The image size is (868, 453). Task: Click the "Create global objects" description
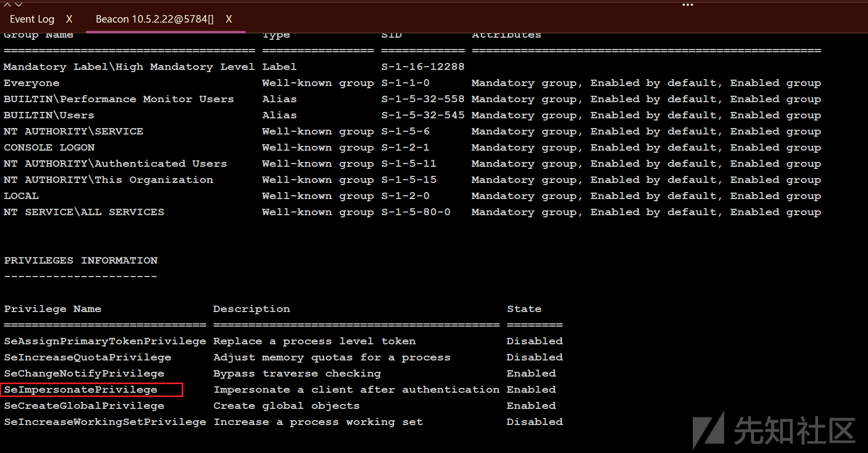(286, 406)
